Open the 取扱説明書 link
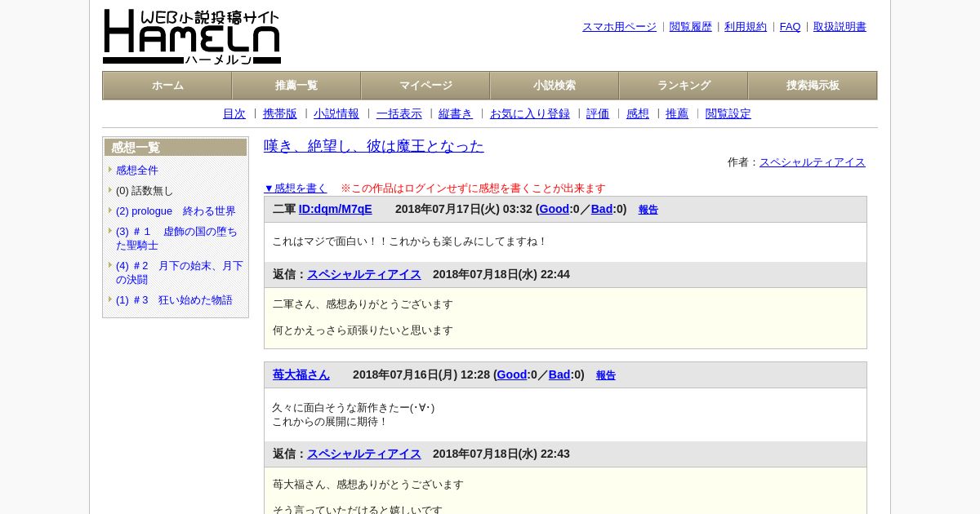 840,27
